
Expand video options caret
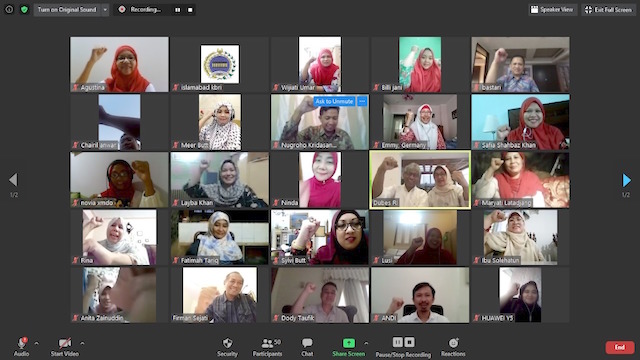pyautogui.click(x=82, y=343)
